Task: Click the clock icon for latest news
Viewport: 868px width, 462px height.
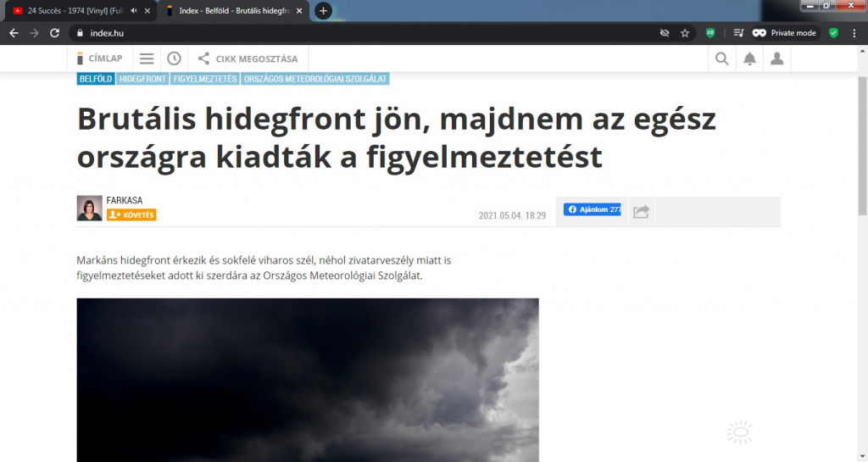Action: point(174,58)
